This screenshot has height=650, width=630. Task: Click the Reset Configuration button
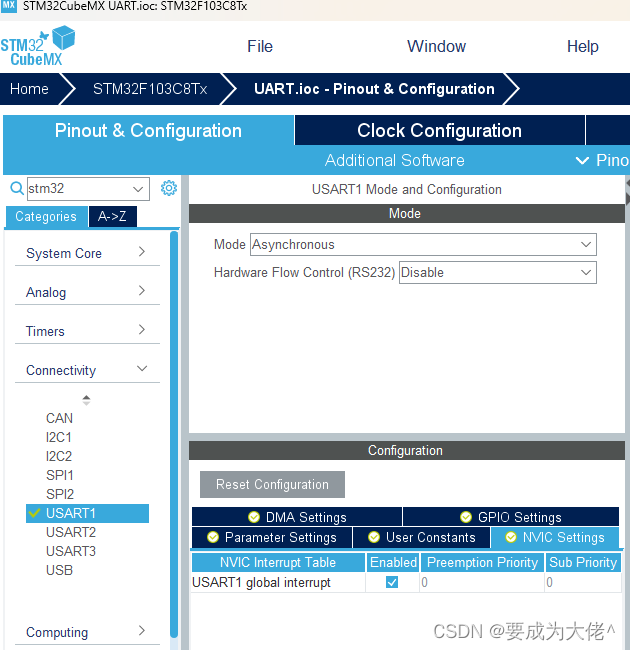[272, 484]
